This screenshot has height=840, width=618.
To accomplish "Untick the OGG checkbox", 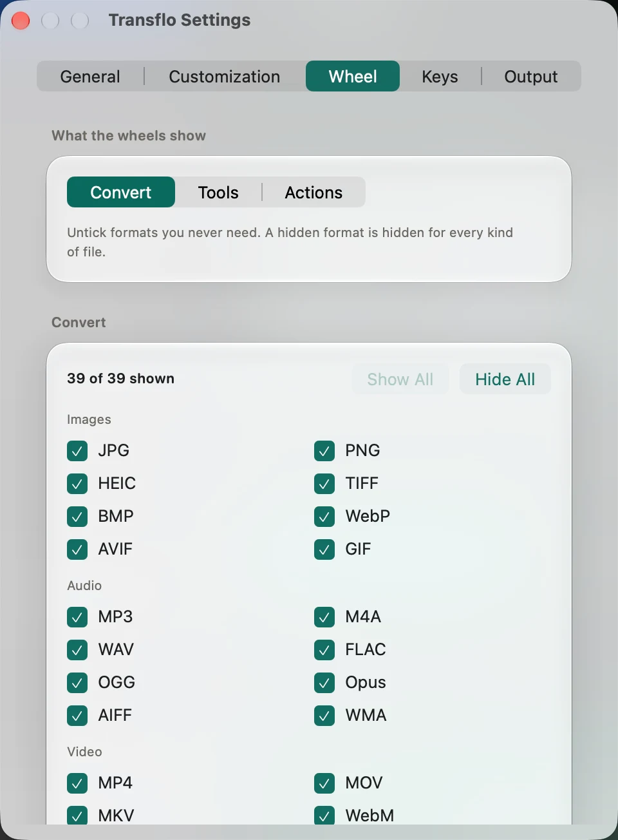I will pos(77,683).
